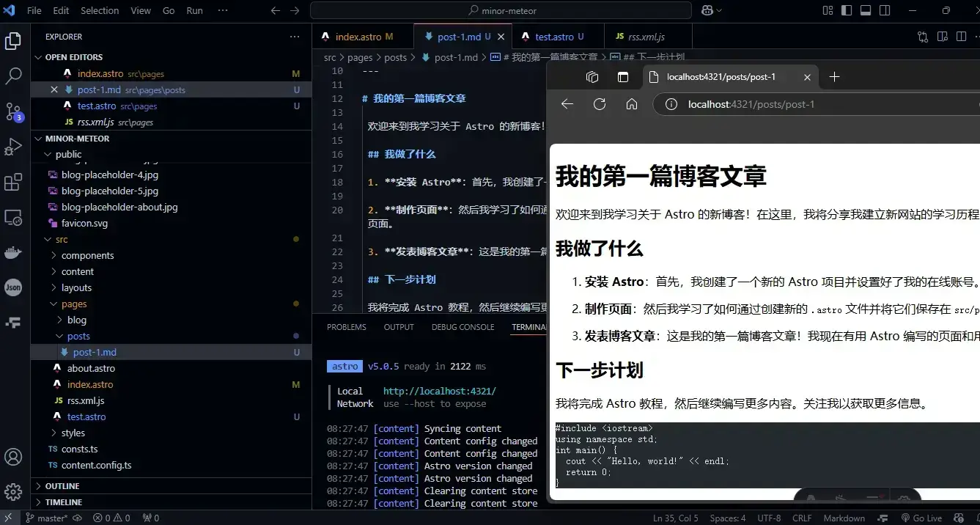Toggle the primary side bar visibility
Viewport: 980px width, 525px height.
tap(847, 10)
